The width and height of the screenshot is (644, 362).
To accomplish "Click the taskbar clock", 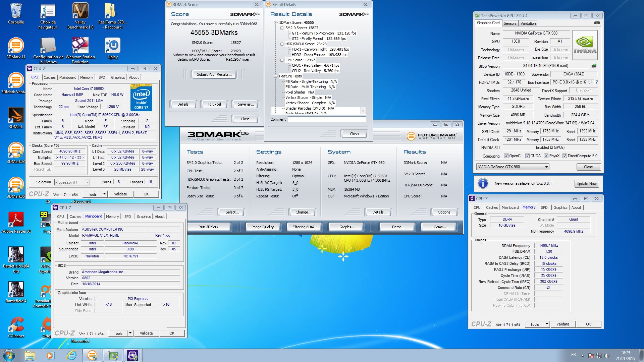I will pos(625,355).
